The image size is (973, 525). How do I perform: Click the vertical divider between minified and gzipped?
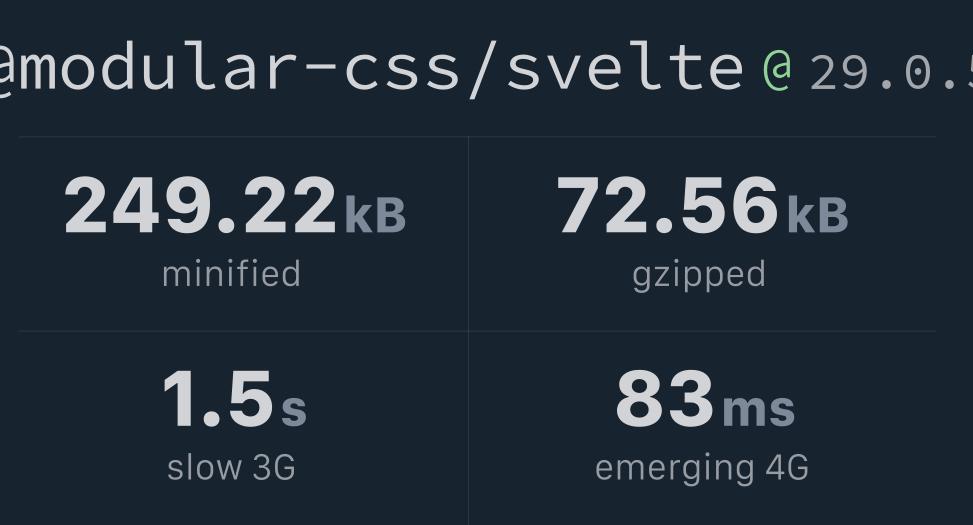[x=468, y=233]
